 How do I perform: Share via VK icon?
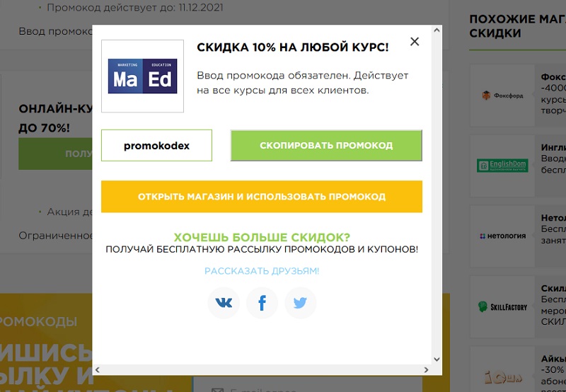point(224,303)
